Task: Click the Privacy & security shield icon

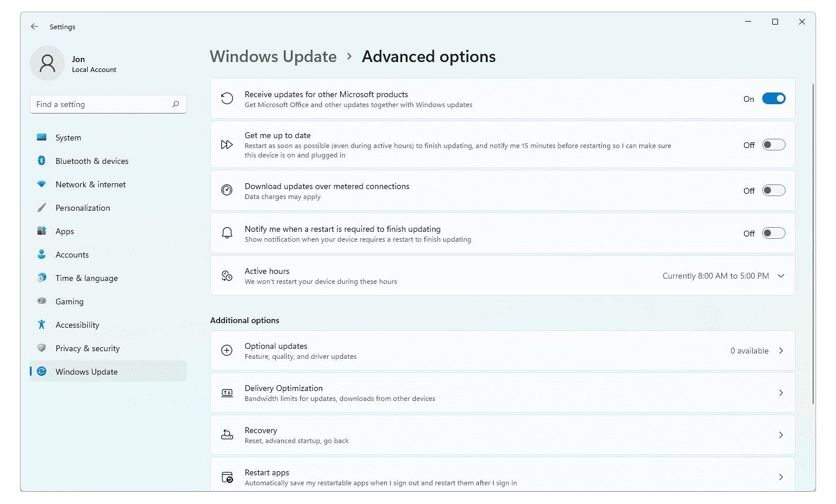Action: click(42, 348)
